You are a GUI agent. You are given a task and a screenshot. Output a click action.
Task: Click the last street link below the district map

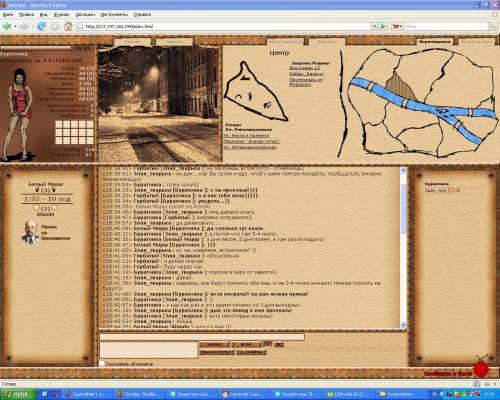point(250,147)
